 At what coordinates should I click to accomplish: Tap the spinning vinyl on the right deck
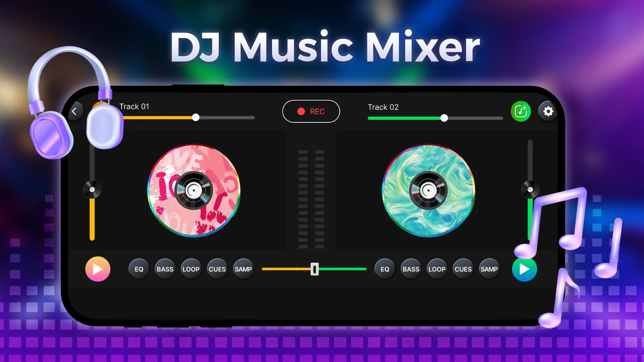pos(428,191)
